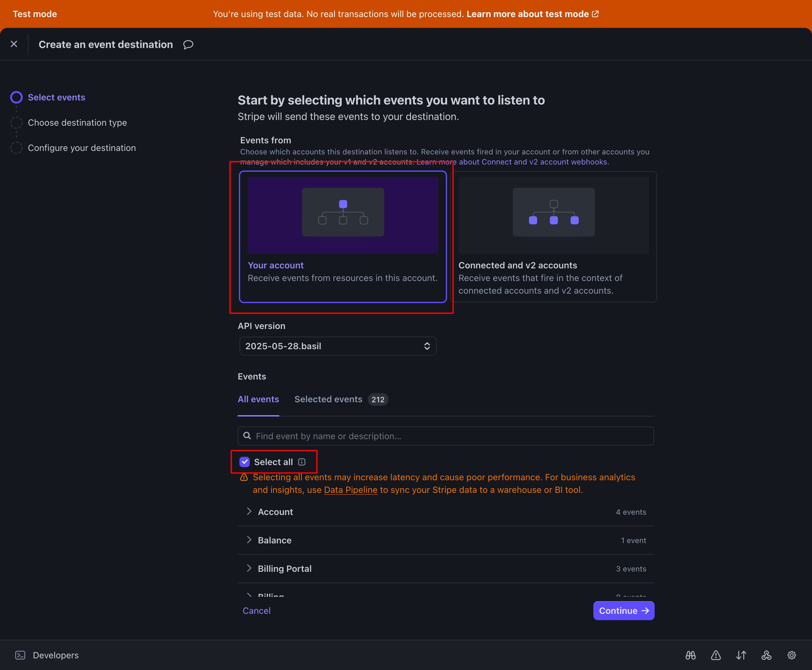Screen dimensions: 812x670
Task: Choose Connected and v2 accounts option
Action: 553,236
